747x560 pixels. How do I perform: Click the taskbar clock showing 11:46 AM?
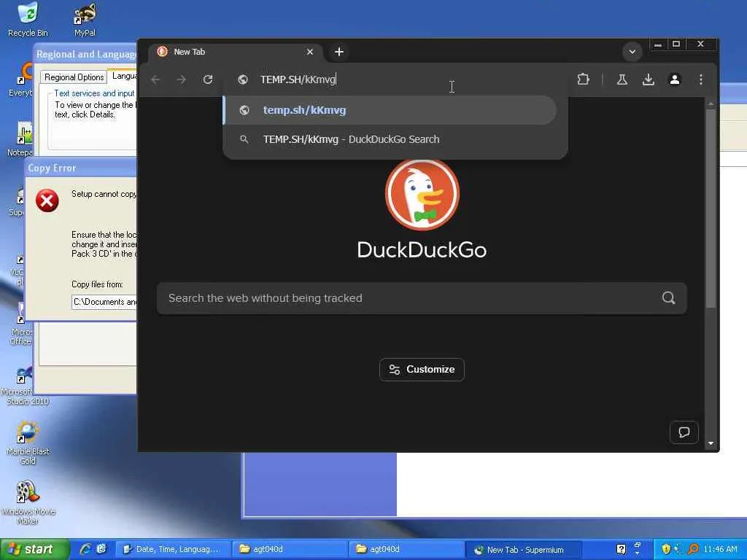coord(720,550)
